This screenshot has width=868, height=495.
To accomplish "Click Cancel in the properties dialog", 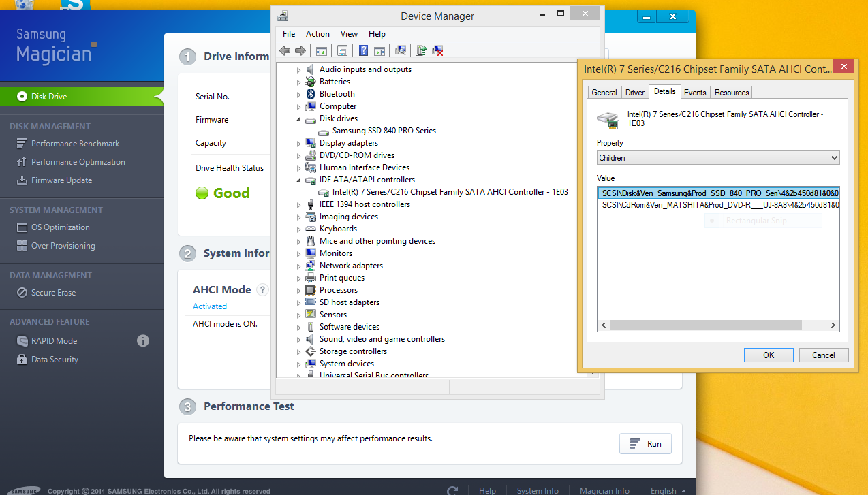I will click(x=823, y=355).
